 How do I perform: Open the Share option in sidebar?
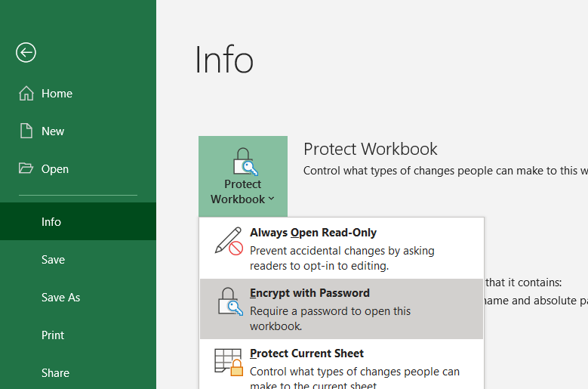point(78,372)
